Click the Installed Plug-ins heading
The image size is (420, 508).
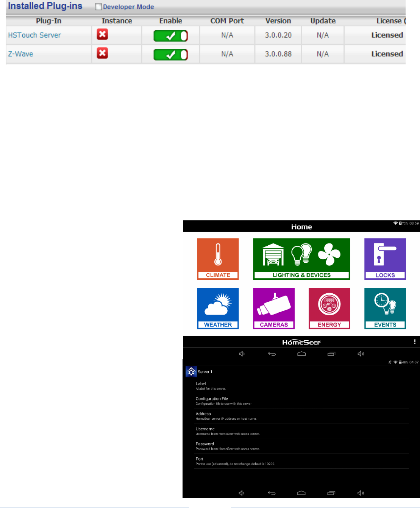[x=45, y=6]
